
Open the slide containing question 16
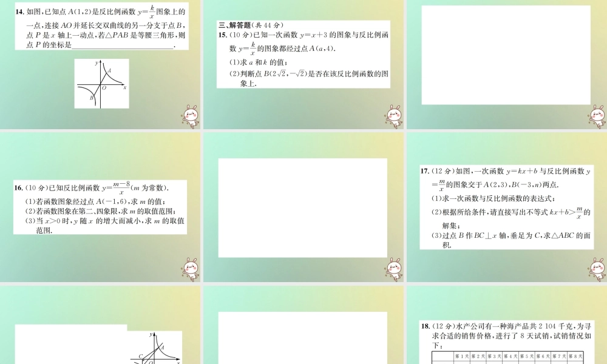click(x=100, y=207)
